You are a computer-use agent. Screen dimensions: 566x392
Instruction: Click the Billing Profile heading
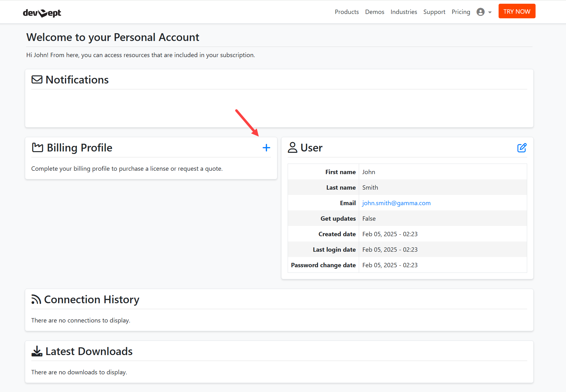[x=80, y=148]
